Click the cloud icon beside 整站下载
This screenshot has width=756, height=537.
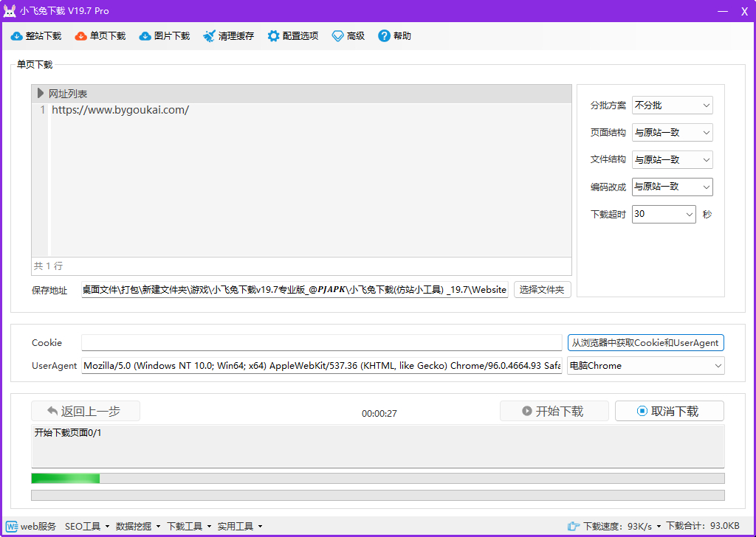pos(17,36)
